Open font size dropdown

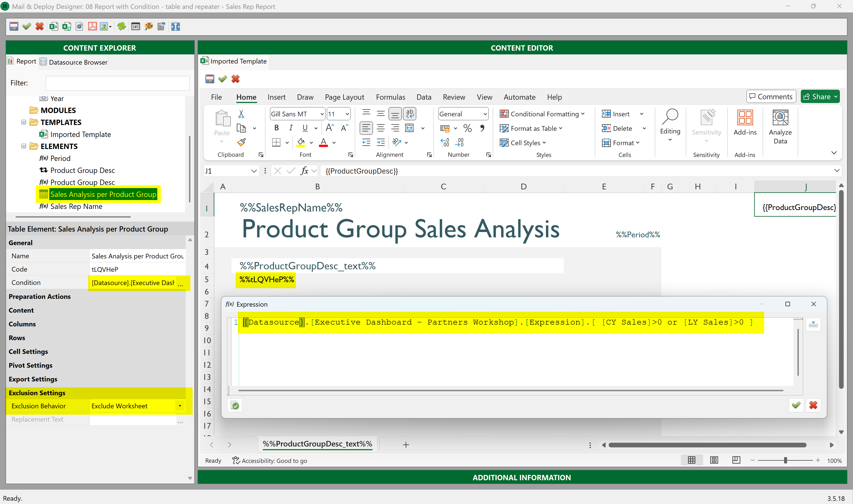pos(347,114)
